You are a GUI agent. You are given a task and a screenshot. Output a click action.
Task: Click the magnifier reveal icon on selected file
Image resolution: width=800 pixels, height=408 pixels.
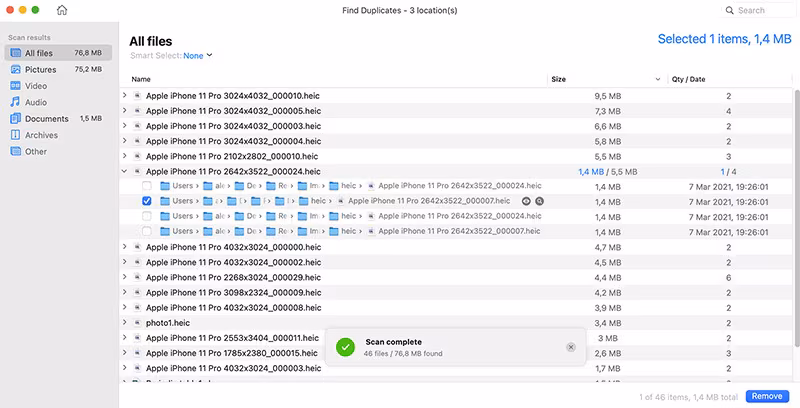pos(539,201)
